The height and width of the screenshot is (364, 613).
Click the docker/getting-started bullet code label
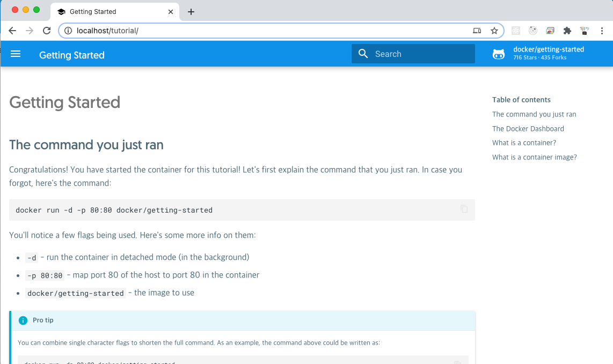(x=76, y=293)
